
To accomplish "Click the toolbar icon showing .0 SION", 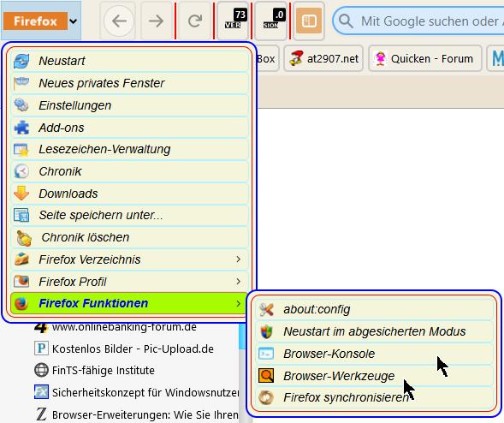I will click(271, 20).
